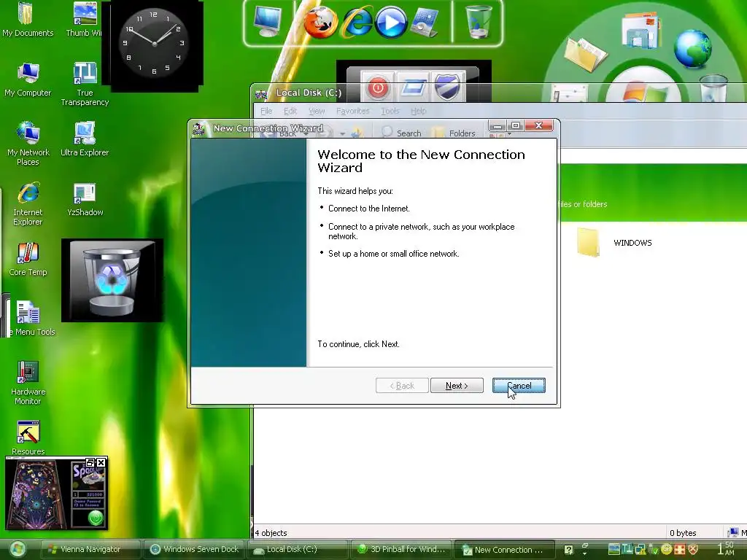747x560 pixels.
Task: Open the Help menu in Local Disk window
Action: coord(418,111)
